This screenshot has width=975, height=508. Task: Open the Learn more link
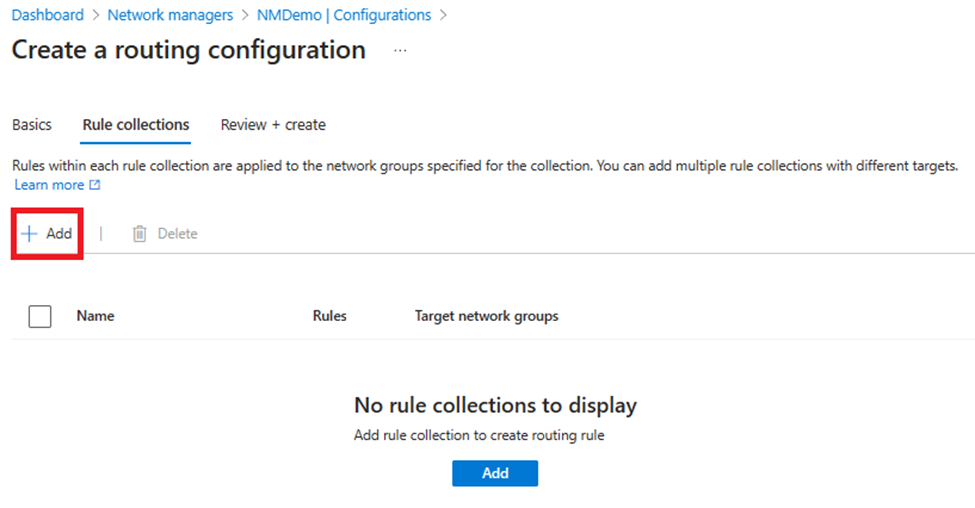49,185
